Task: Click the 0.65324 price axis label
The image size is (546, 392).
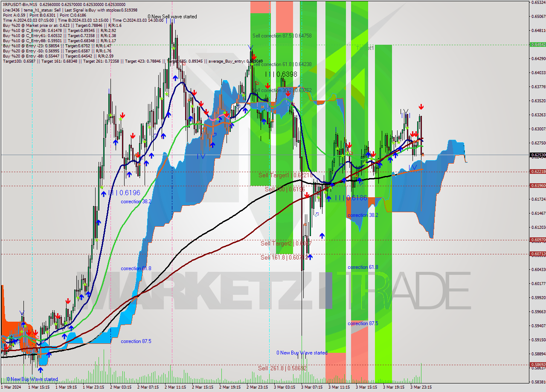Action: coord(538,2)
